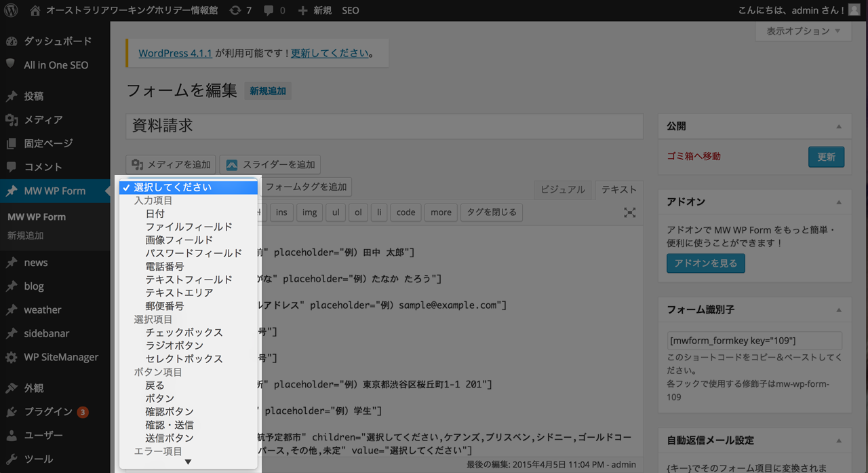Open 固定ページ in the sidebar
Viewport: 868px width, 473px height.
point(55,143)
